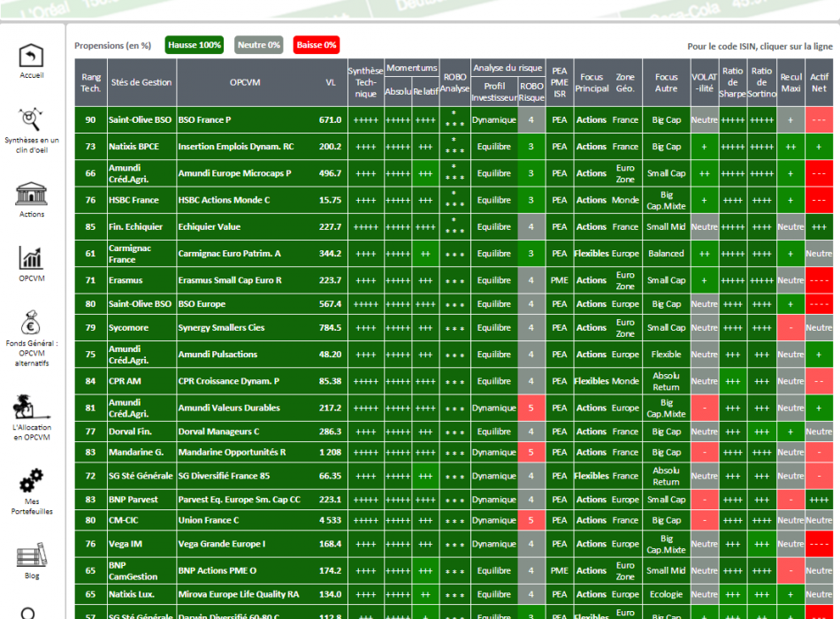840x619 pixels.
Task: Select Vega Grande Europe I row
Action: [454, 544]
